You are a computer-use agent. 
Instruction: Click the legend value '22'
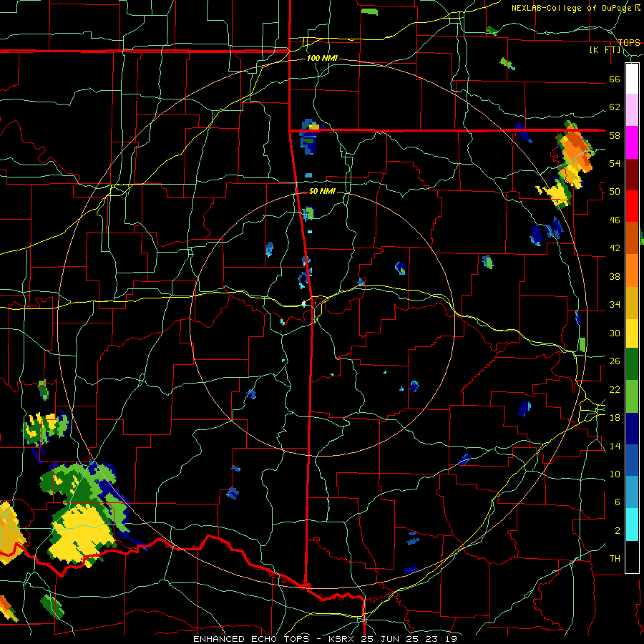pos(615,390)
